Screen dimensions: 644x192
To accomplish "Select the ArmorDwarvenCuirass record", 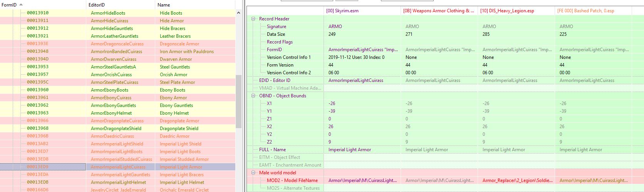I will (x=117, y=59).
